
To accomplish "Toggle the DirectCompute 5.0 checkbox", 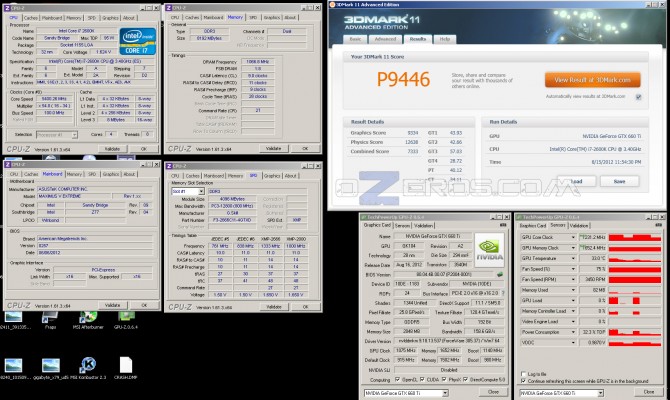I will (465, 379).
